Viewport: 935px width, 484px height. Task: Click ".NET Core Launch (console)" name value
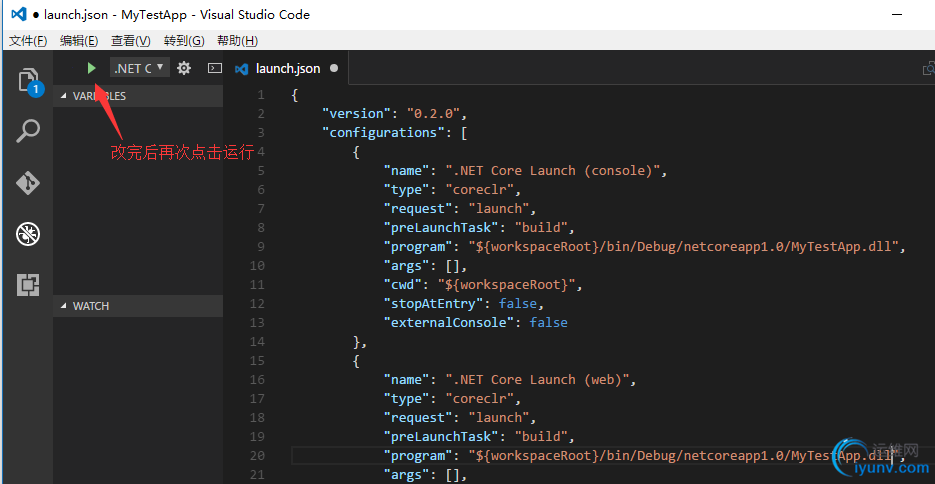click(x=553, y=170)
